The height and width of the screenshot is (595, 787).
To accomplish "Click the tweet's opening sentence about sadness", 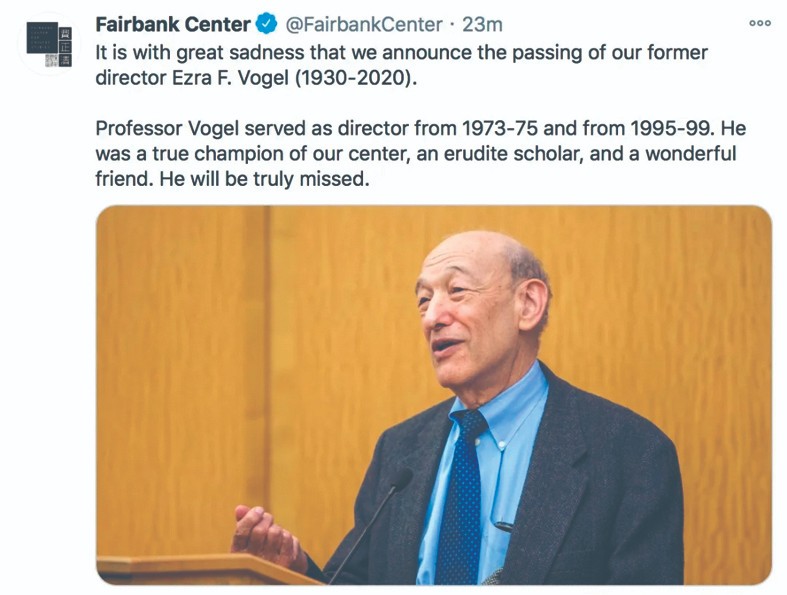I will pyautogui.click(x=401, y=65).
